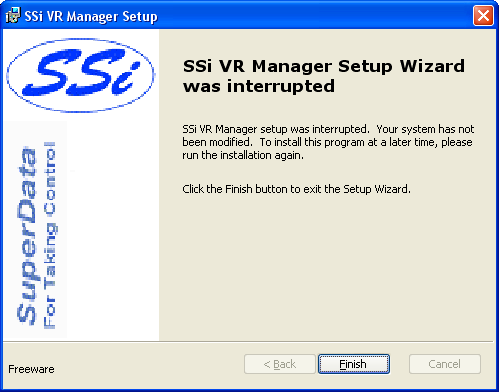Click the greyed-out Back button
This screenshot has height=392, width=499.
tap(280, 364)
